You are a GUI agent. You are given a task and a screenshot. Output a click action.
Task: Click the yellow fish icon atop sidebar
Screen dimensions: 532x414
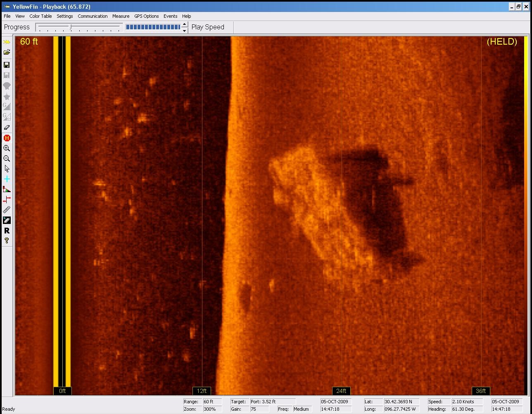click(x=7, y=42)
